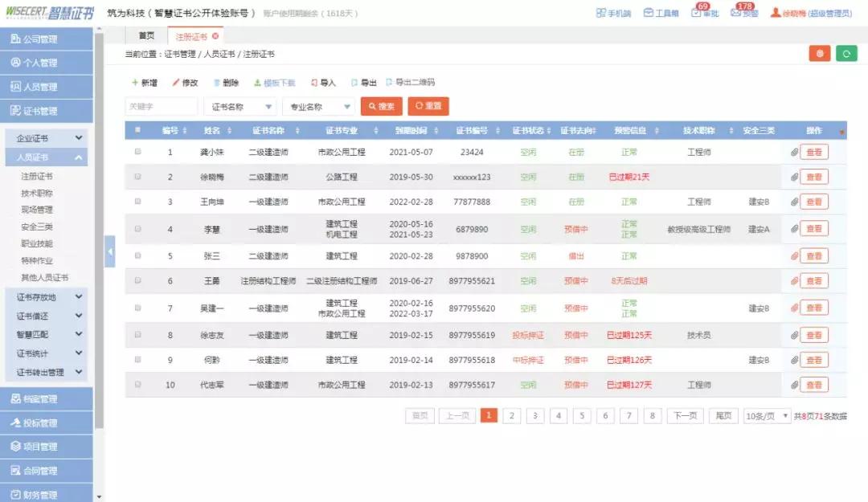Click the 删除 (delete) toolbar icon
The width and height of the screenshot is (868, 502).
click(216, 83)
